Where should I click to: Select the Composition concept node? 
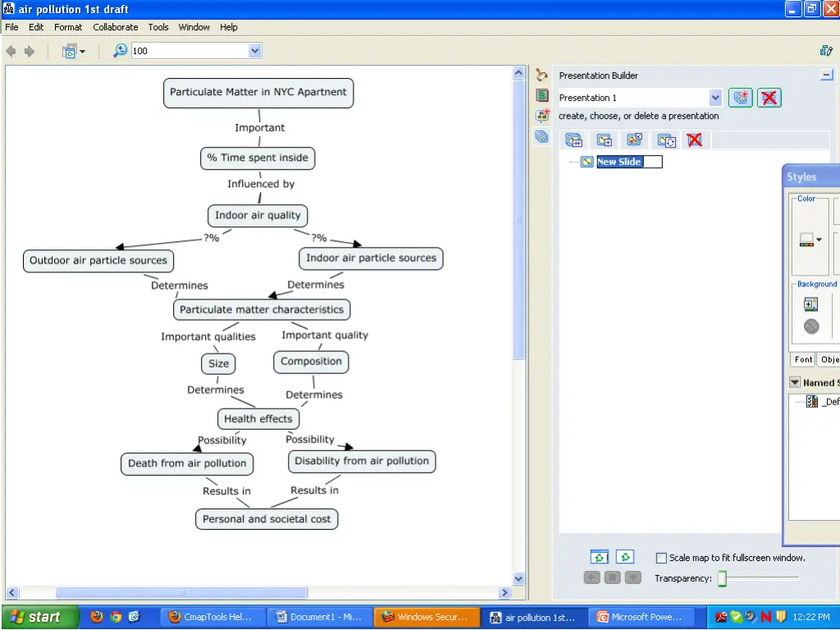tap(311, 362)
